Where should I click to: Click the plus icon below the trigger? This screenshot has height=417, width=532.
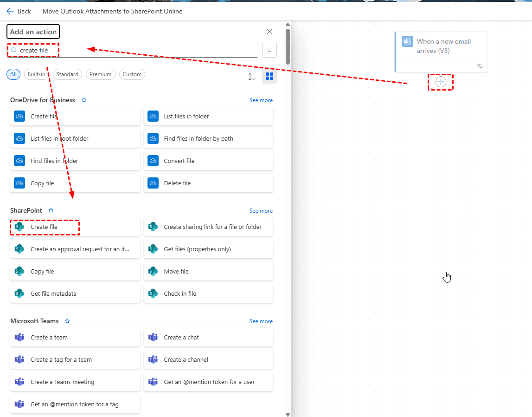440,82
